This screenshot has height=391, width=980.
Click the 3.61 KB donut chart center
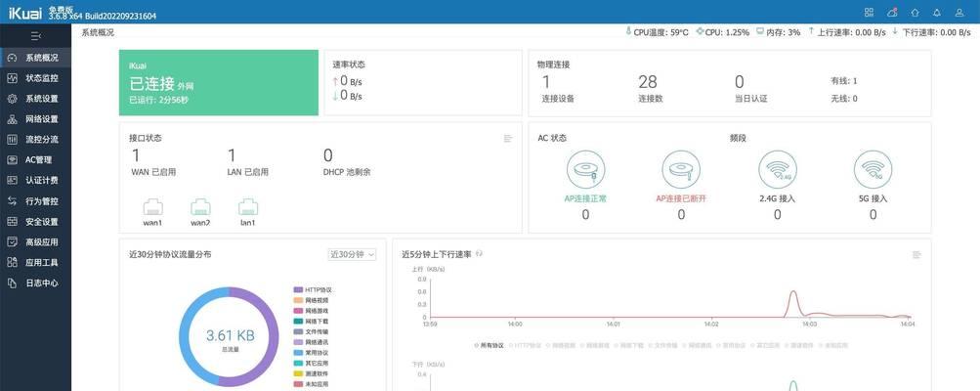click(x=230, y=336)
